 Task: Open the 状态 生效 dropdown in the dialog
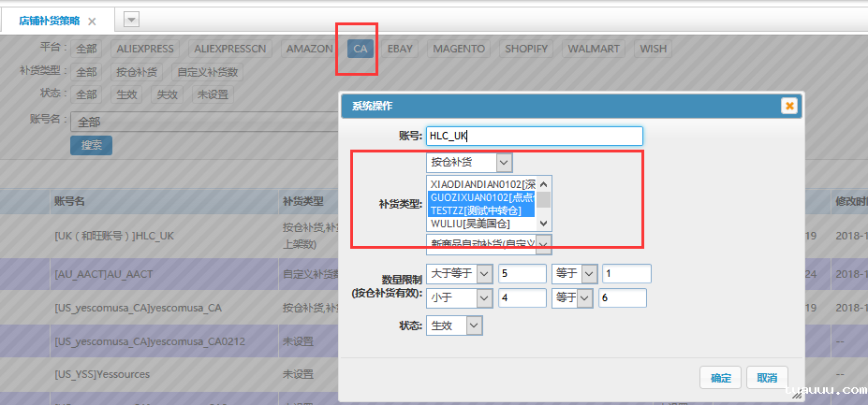point(474,325)
